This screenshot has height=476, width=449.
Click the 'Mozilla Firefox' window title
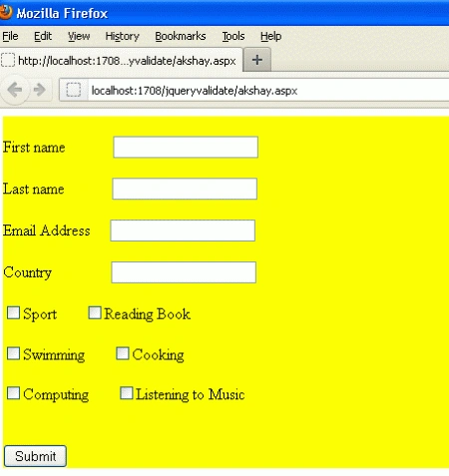(62, 13)
